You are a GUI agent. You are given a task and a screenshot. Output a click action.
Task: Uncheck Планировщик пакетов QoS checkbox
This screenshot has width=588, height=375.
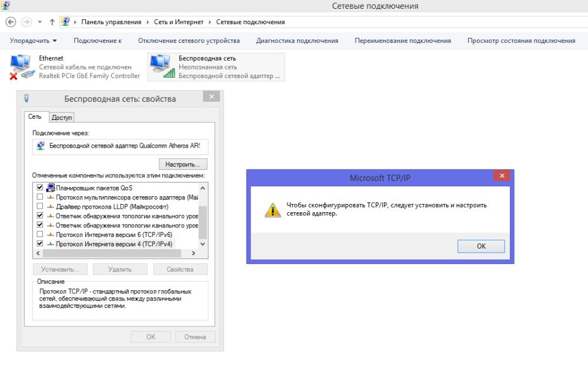[40, 187]
